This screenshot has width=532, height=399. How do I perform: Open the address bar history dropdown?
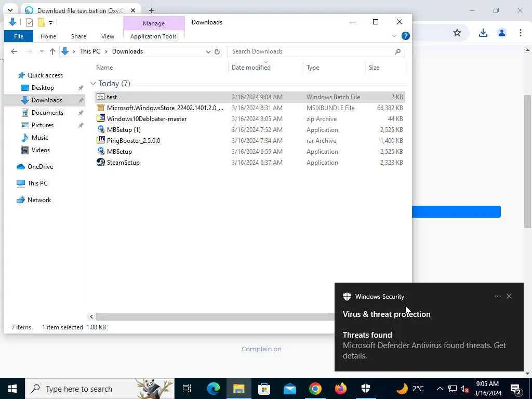[208, 52]
